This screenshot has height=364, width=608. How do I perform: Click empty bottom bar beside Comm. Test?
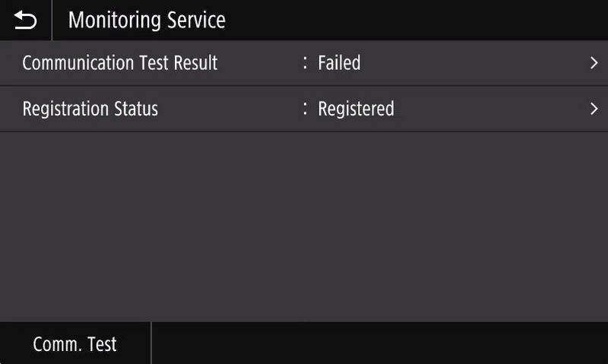379,343
